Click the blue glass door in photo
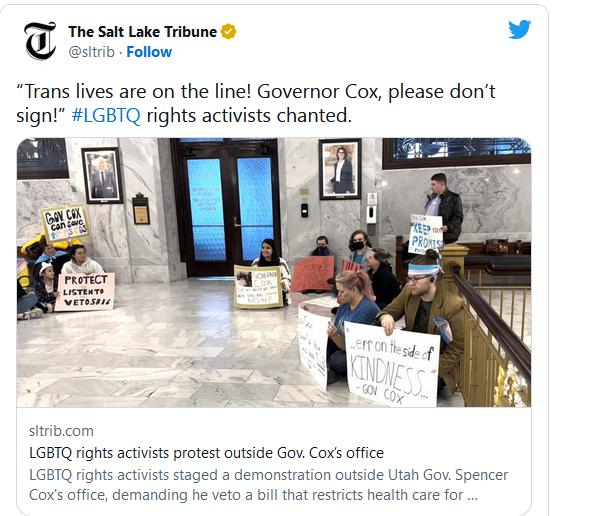The width and height of the screenshot is (596, 516). pos(227,209)
